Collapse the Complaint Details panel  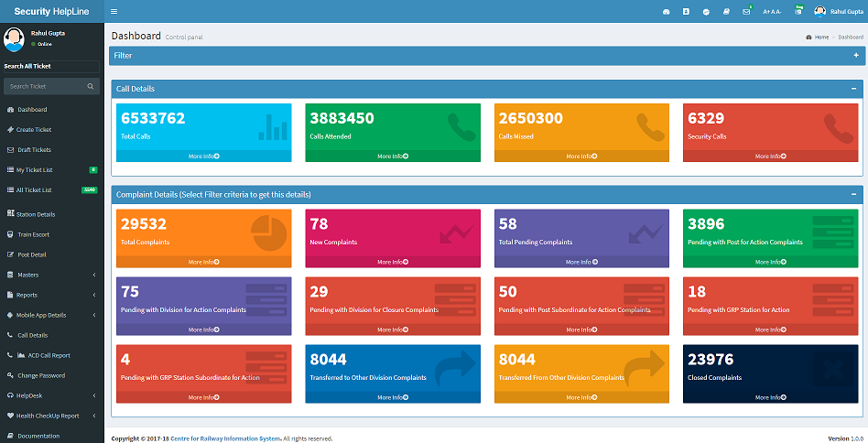click(853, 195)
